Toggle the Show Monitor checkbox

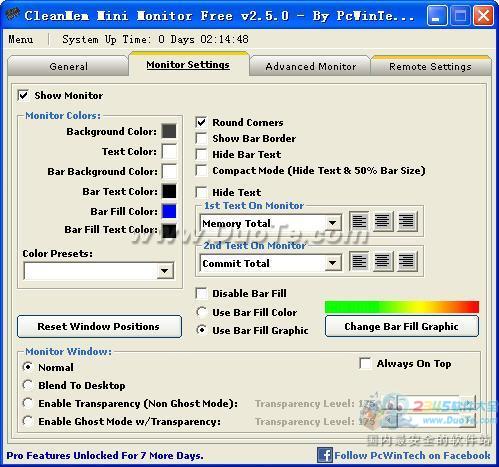[x=23, y=95]
